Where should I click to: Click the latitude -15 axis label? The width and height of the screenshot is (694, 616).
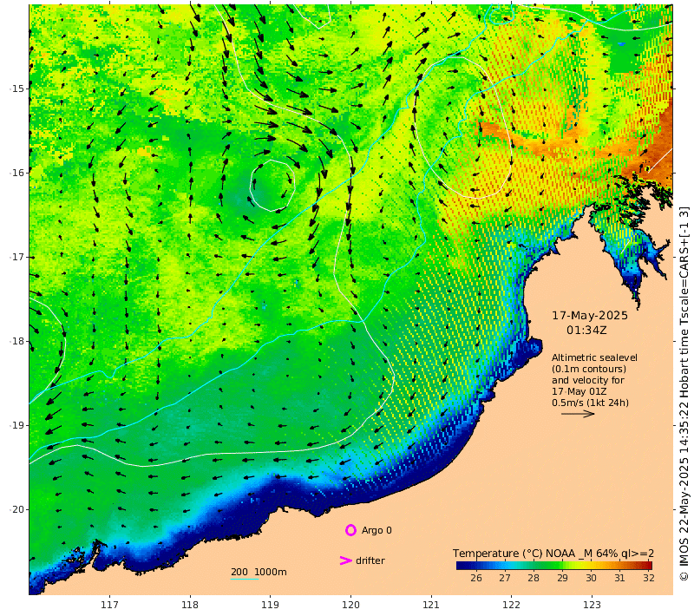tap(16, 88)
